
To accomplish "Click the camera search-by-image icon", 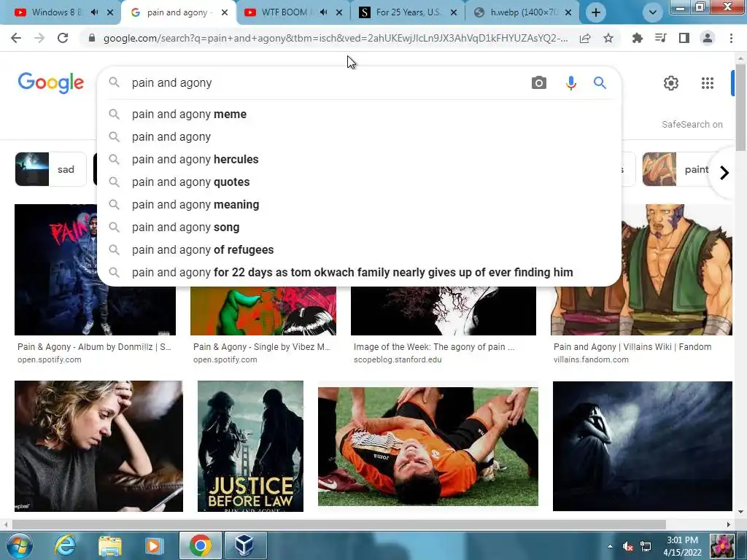I will click(x=539, y=83).
